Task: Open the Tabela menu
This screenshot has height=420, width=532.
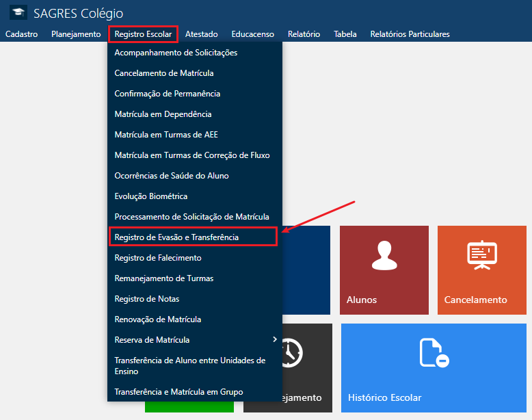Action: 345,34
